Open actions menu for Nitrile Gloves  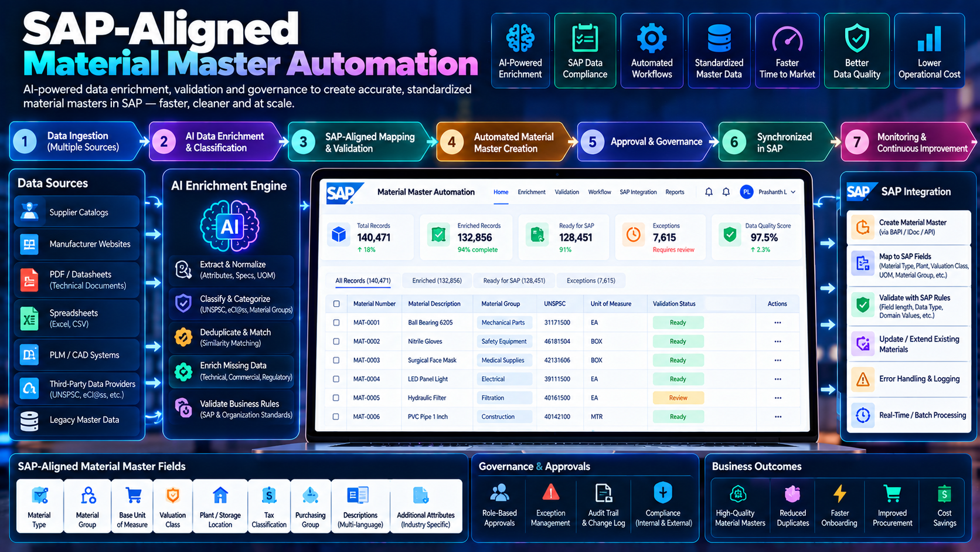coord(778,341)
